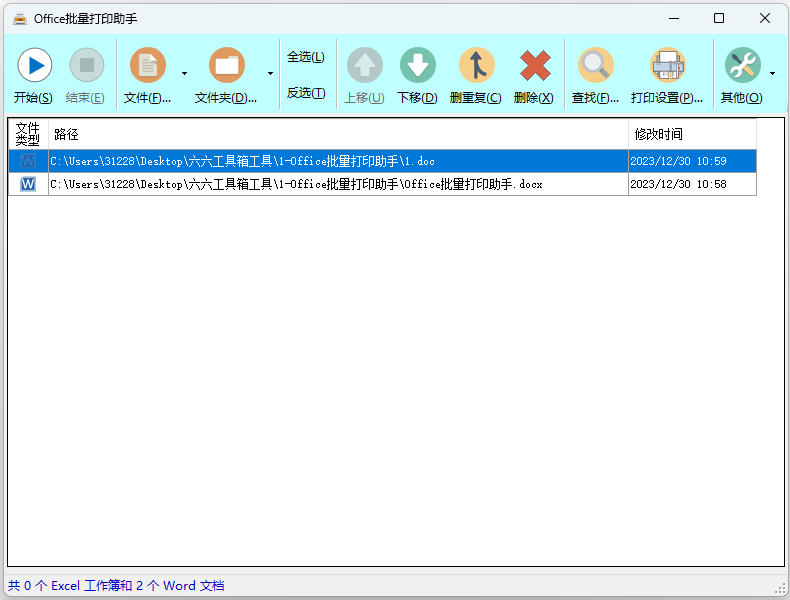Remove duplicates with 删重复(C) icon
790x600 pixels.
coord(476,65)
